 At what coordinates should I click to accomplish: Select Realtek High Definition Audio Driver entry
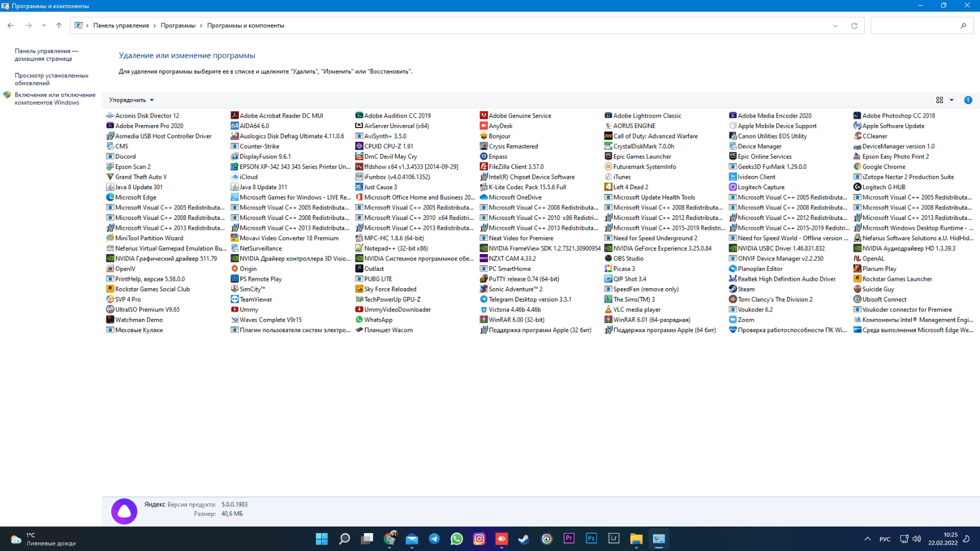tap(782, 279)
